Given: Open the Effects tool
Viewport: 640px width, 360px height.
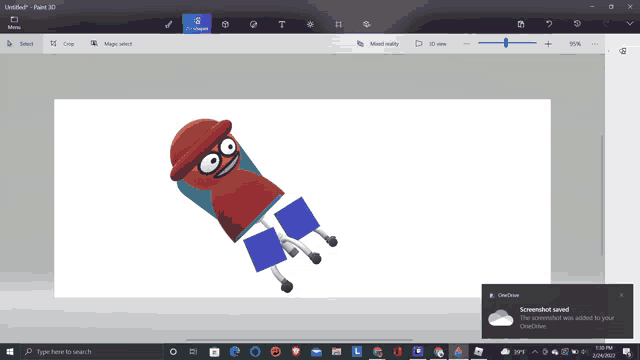Looking at the screenshot, I should (x=310, y=24).
